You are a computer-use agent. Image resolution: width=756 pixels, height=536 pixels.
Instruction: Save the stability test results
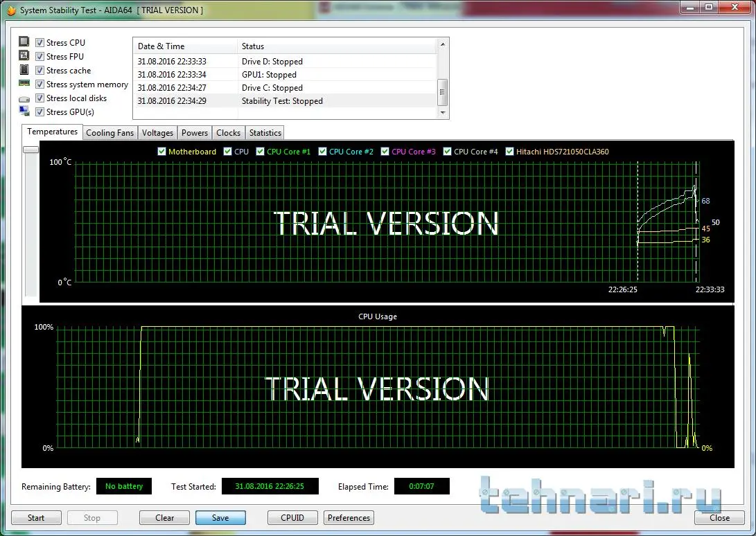(220, 518)
